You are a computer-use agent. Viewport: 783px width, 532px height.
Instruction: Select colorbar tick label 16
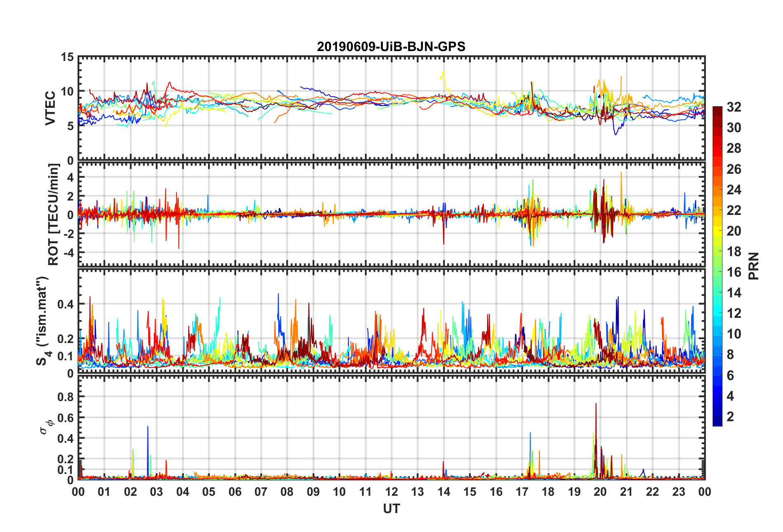click(x=734, y=272)
